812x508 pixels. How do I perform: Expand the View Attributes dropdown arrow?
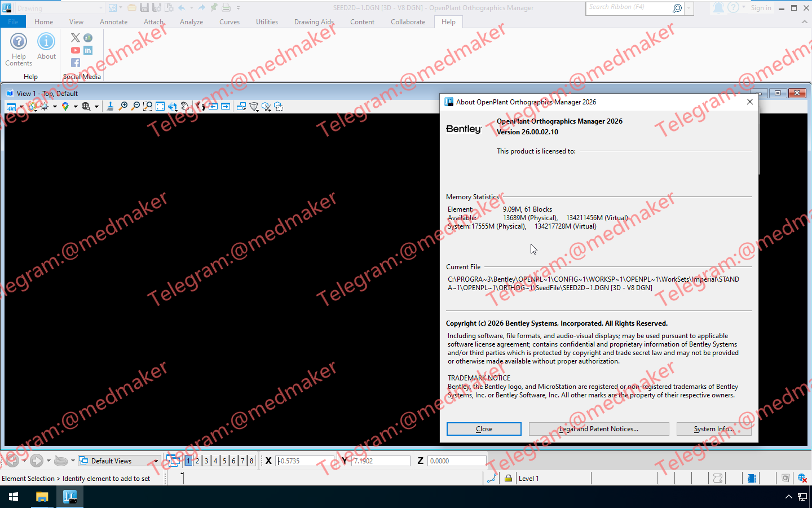(x=21, y=107)
